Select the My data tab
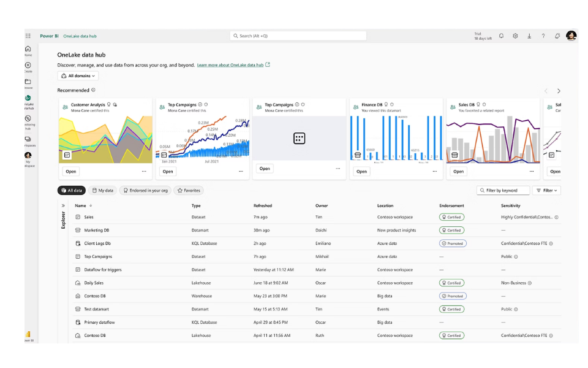Screen dimensions: 588x368 [103, 190]
